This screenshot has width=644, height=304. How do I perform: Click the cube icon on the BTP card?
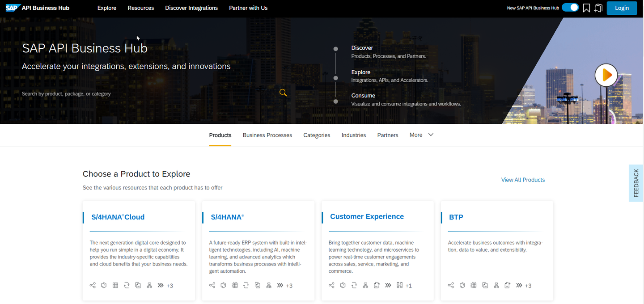462,285
